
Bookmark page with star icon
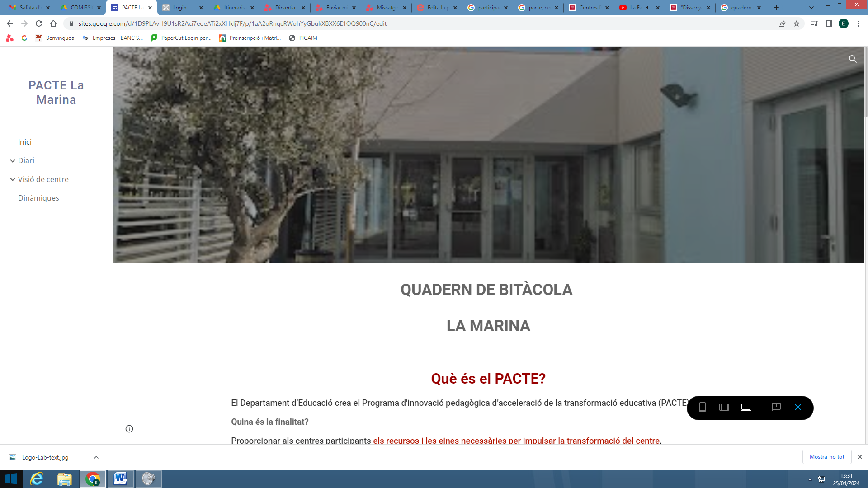point(796,23)
